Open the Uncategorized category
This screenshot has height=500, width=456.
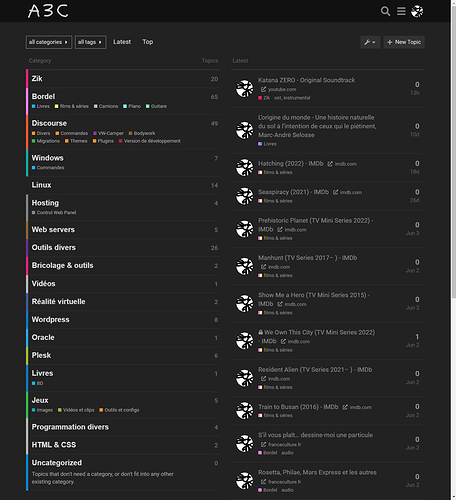coord(57,463)
